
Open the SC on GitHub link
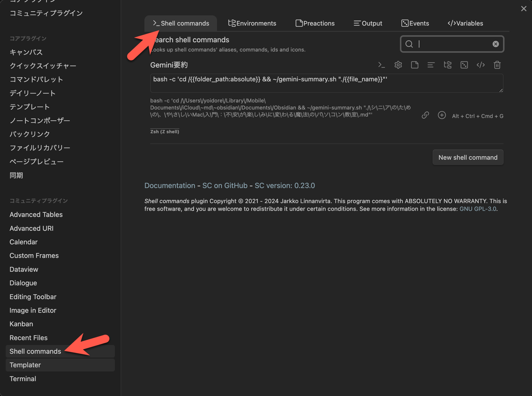pos(225,185)
